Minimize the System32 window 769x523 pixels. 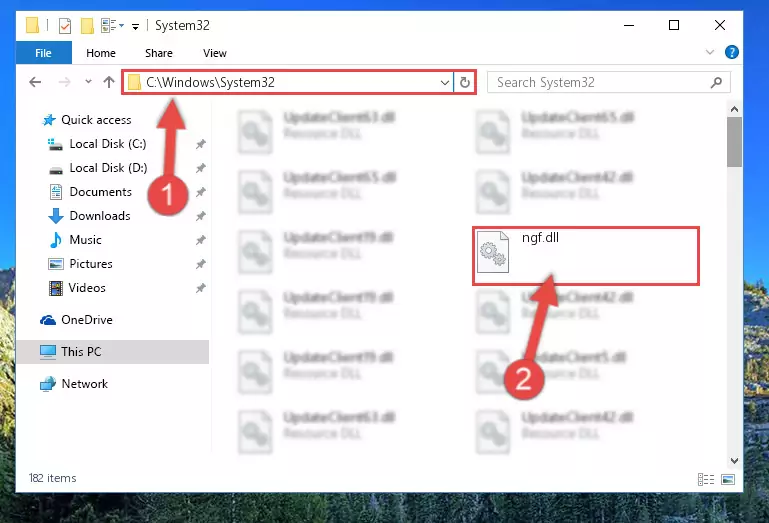629,25
